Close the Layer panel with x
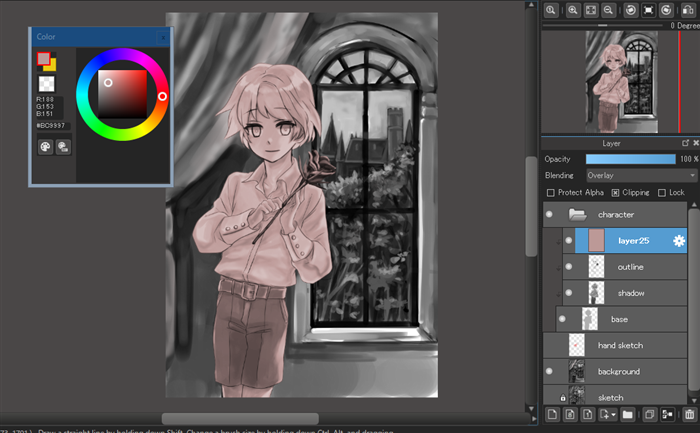The image size is (700, 433). (696, 143)
